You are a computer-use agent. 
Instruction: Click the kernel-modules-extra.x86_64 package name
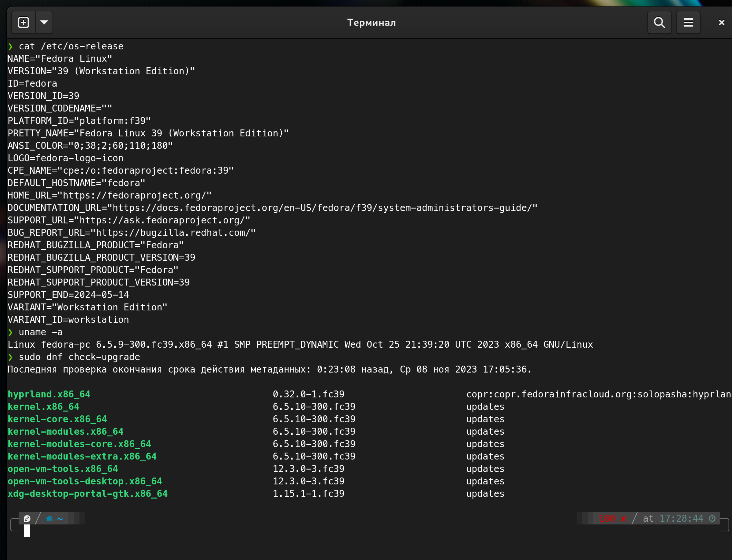pyautogui.click(x=82, y=456)
